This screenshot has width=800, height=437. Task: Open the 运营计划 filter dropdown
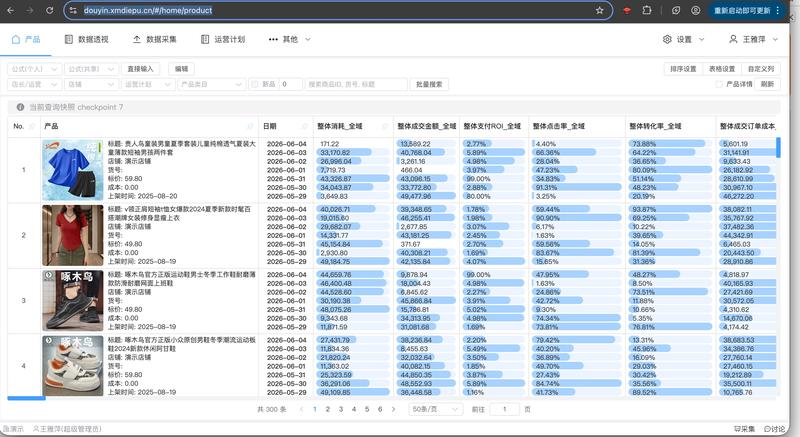click(148, 84)
